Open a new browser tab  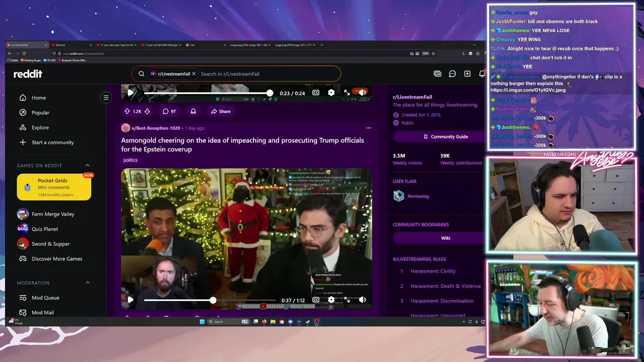[x=321, y=45]
